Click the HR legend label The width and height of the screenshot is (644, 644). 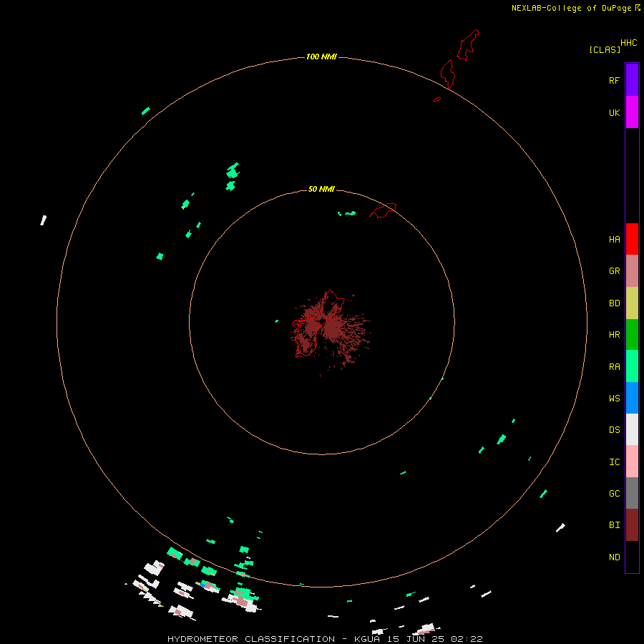pos(614,335)
